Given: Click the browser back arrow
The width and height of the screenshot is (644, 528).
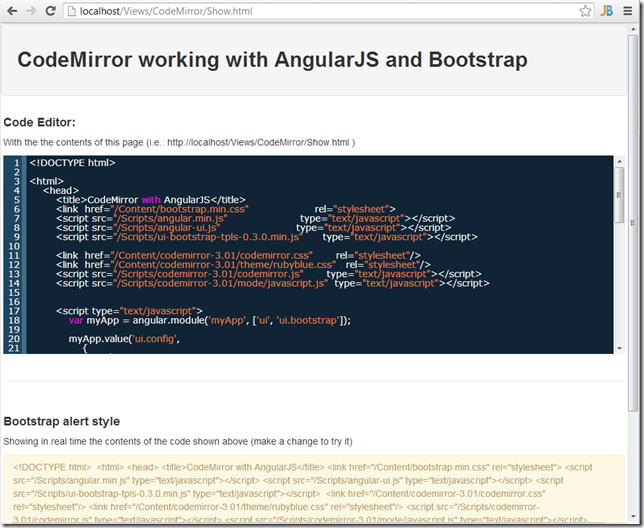Looking at the screenshot, I should [x=12, y=11].
